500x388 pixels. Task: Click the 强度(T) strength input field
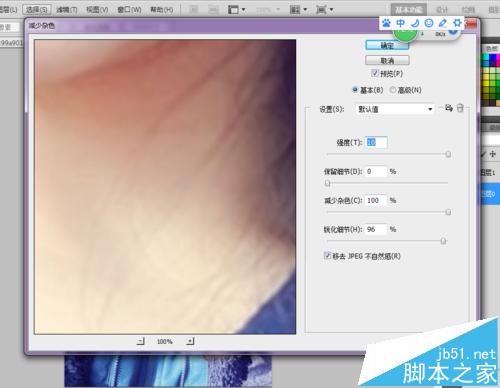click(x=376, y=143)
